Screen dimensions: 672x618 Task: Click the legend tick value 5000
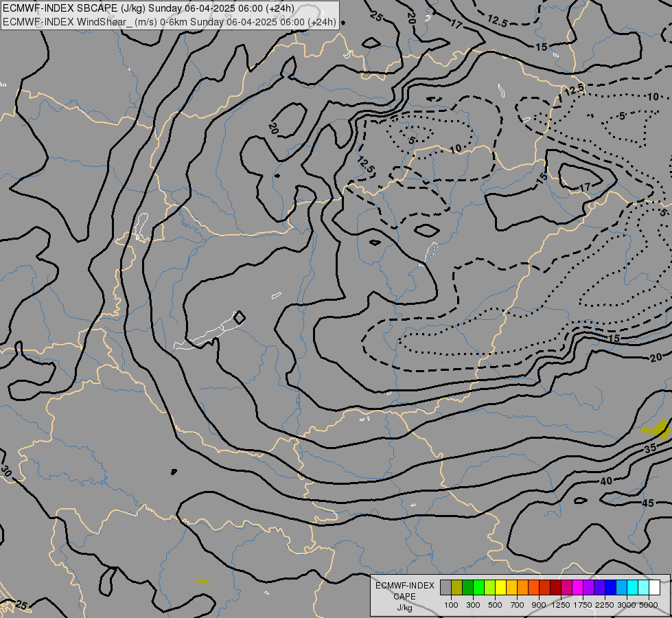coord(649,605)
